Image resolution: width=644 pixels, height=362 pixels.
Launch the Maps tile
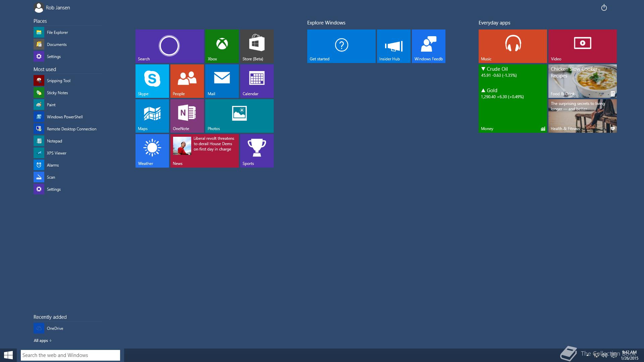[152, 116]
